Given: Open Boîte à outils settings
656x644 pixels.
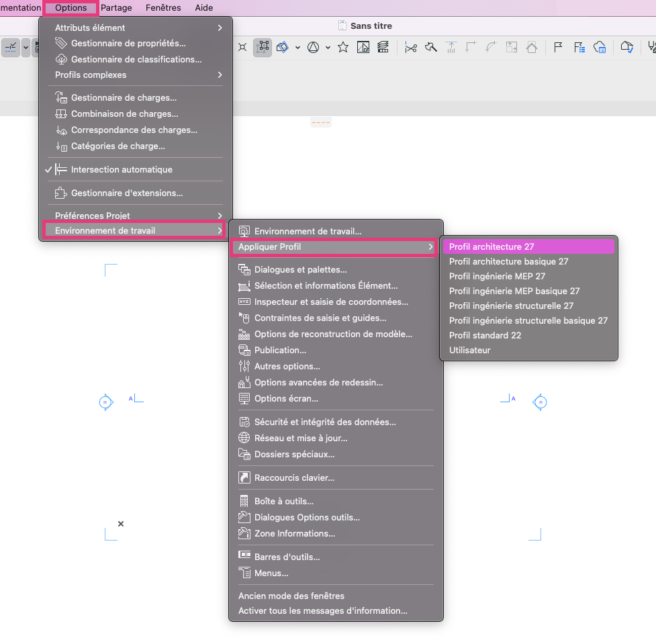Looking at the screenshot, I should [x=336, y=502].
